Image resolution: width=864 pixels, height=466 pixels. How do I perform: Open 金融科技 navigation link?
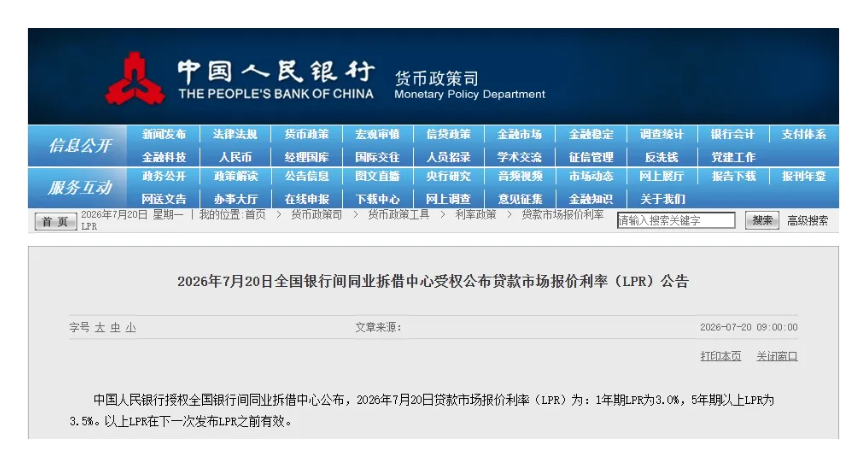[164, 157]
